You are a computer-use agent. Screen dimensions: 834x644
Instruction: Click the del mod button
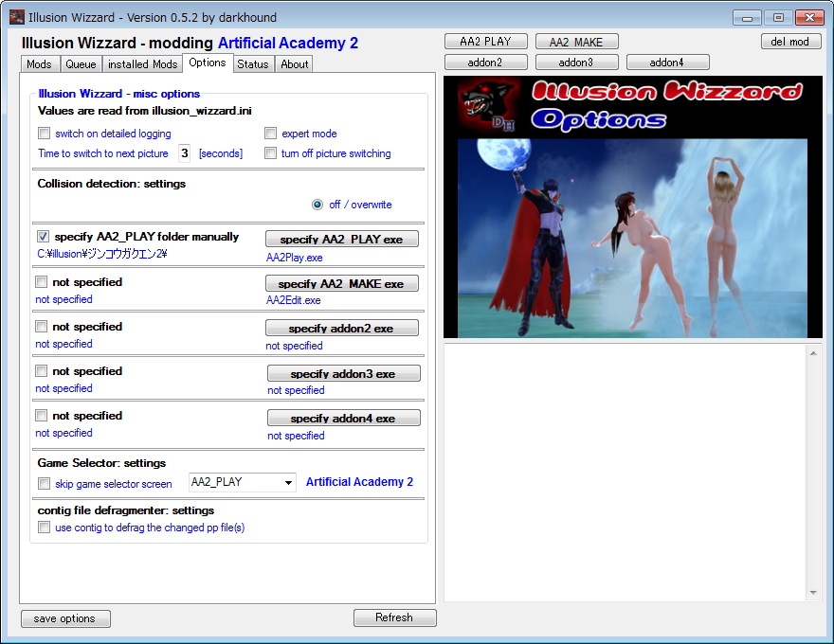[x=789, y=42]
